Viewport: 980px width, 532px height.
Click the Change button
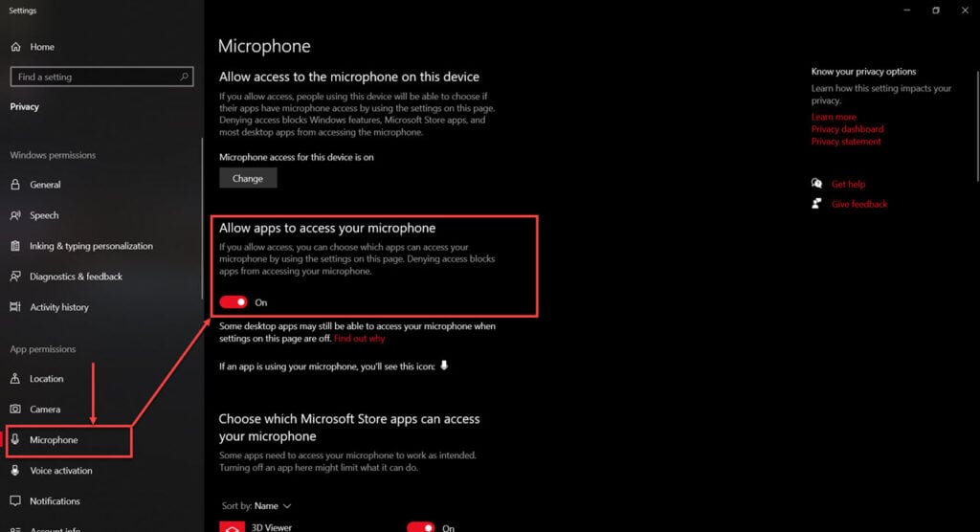248,178
